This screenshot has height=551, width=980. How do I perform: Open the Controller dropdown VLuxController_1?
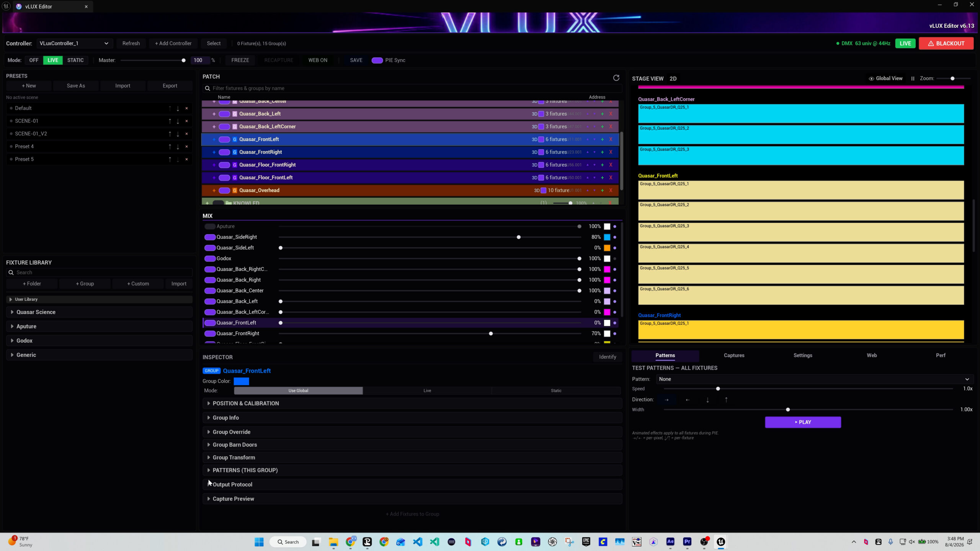(75, 43)
